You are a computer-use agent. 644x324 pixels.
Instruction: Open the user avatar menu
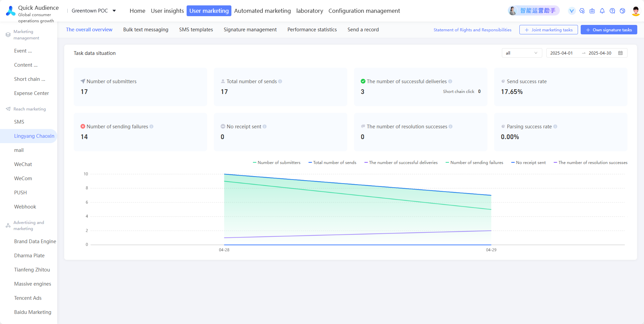(x=636, y=11)
